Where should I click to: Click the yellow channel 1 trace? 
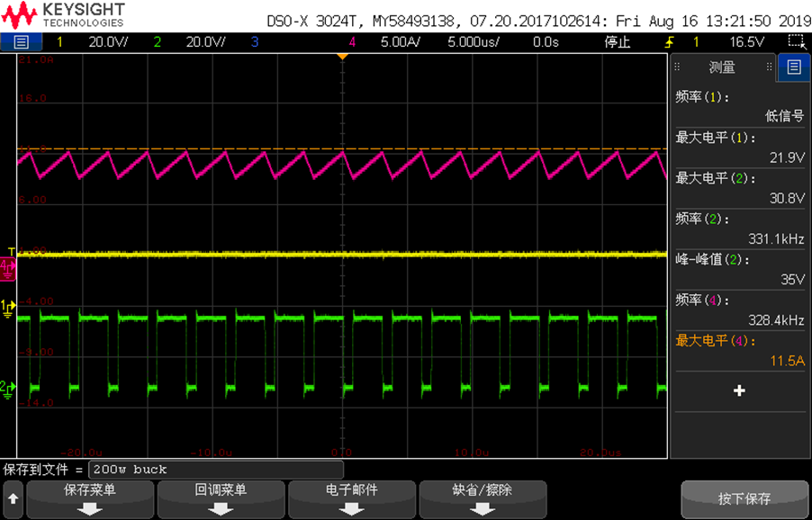[x=342, y=254]
